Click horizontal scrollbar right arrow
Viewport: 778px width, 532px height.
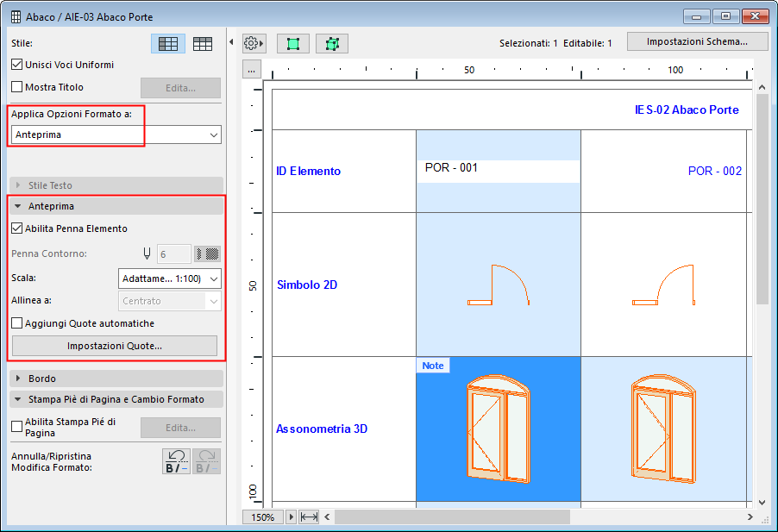[x=750, y=517]
